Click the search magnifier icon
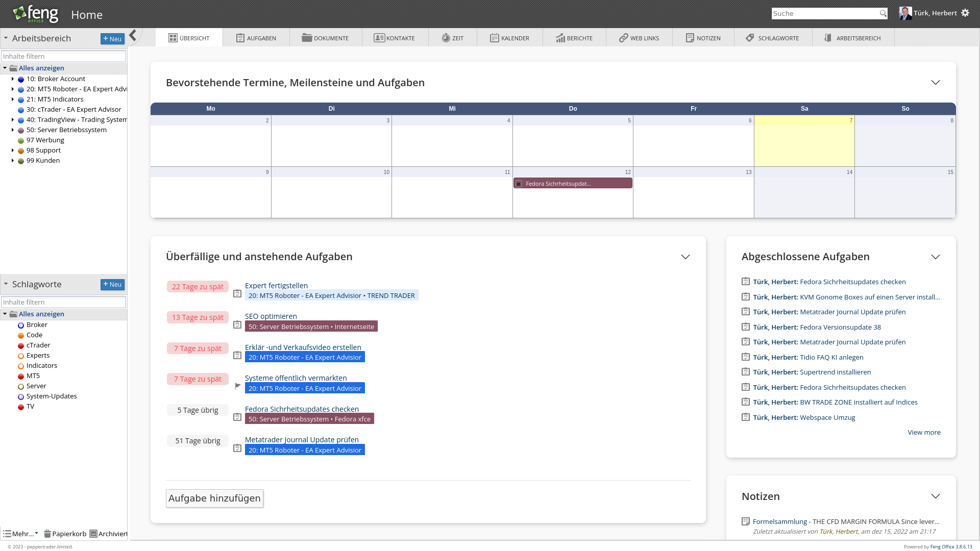 [x=883, y=14]
